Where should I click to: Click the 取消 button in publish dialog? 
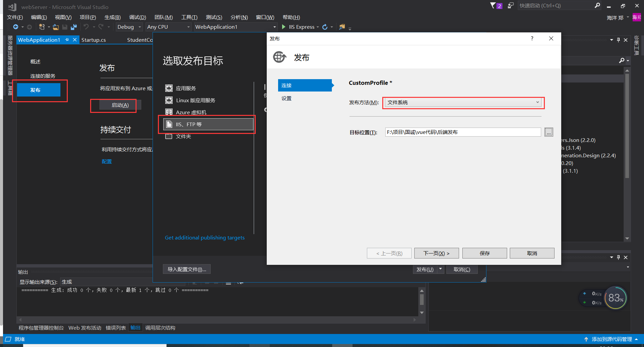point(532,253)
